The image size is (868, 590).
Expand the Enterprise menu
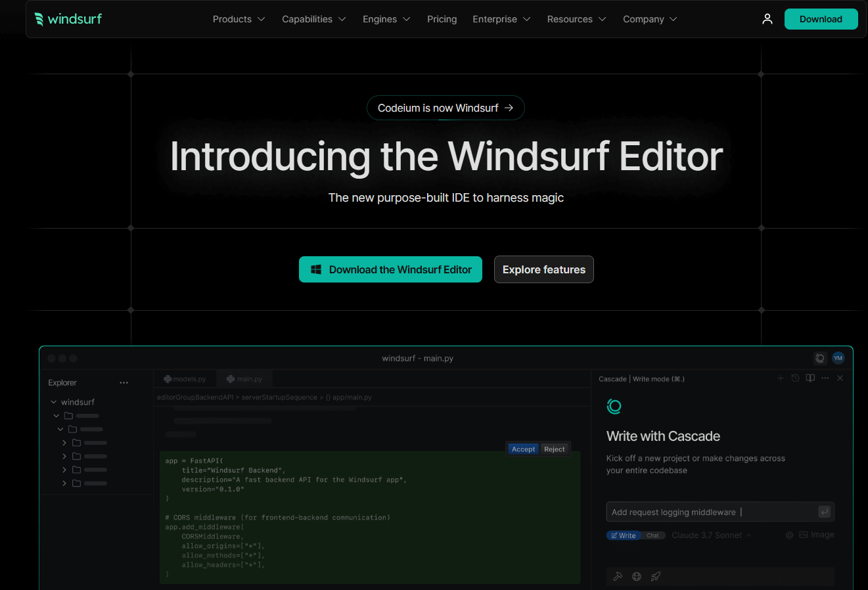pos(501,19)
